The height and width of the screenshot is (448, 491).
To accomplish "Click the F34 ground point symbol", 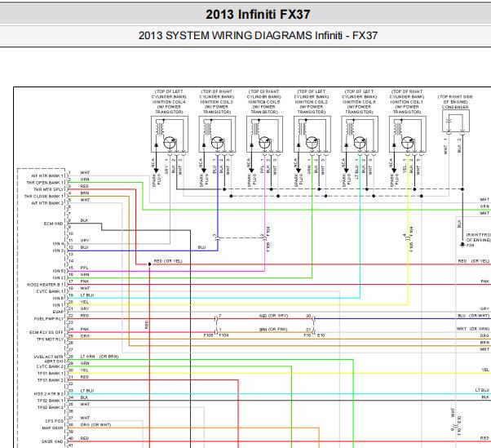I will [x=462, y=244].
